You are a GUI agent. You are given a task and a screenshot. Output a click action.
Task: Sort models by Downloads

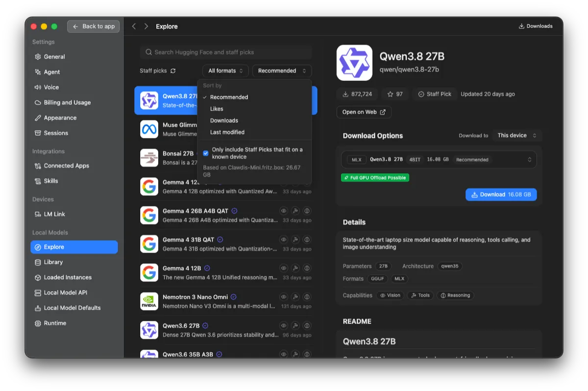coord(254,121)
